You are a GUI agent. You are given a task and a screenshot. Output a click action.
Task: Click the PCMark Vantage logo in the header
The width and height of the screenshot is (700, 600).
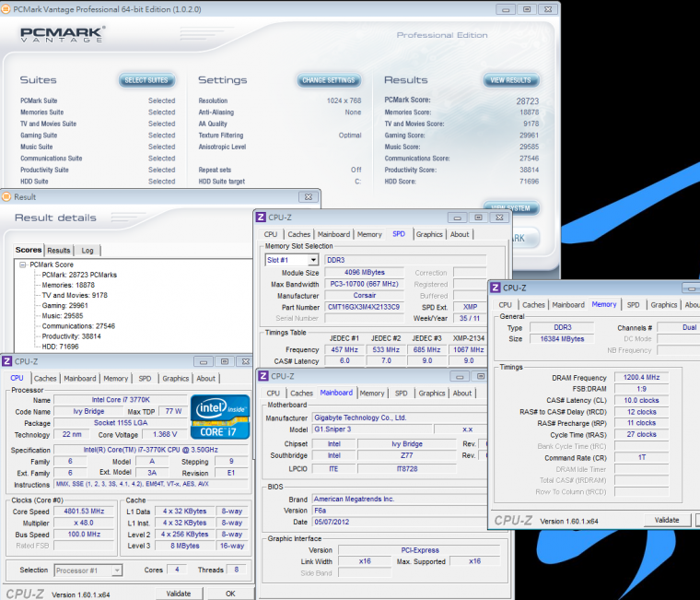pyautogui.click(x=62, y=36)
